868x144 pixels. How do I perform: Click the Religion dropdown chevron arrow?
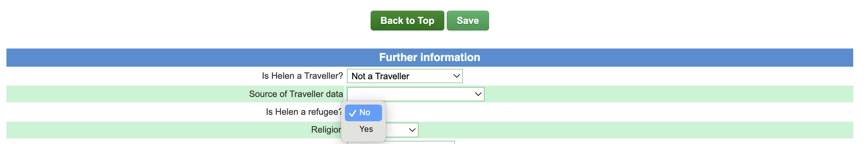point(412,130)
